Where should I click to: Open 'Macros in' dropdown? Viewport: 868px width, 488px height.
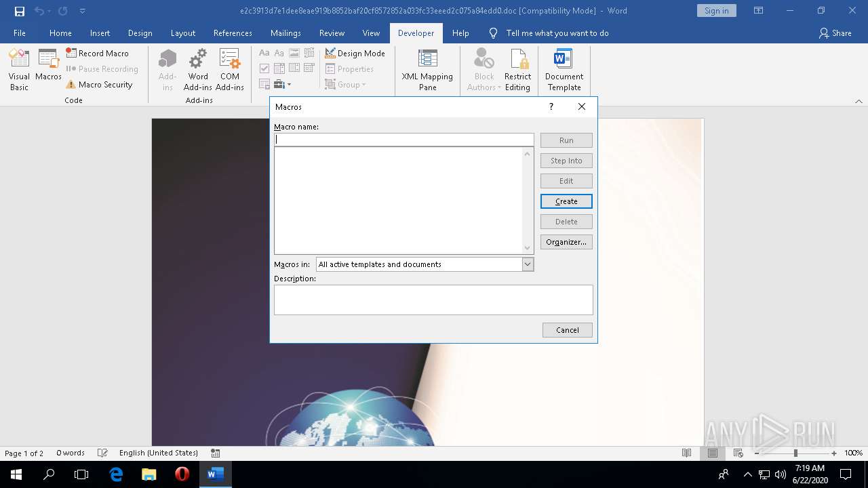click(528, 264)
